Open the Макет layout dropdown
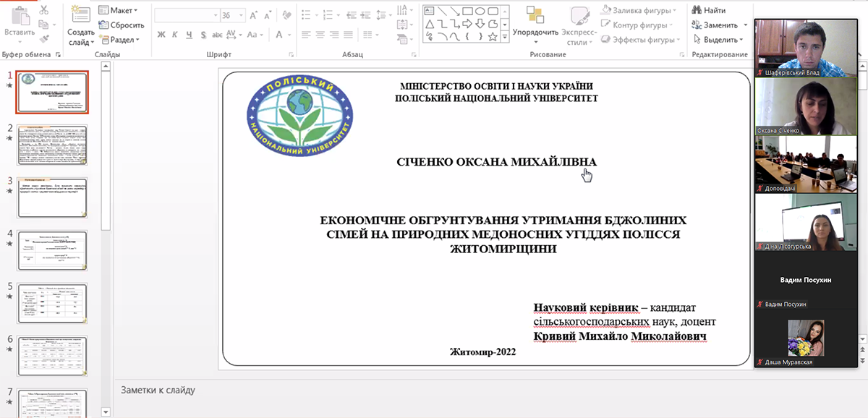 [118, 10]
